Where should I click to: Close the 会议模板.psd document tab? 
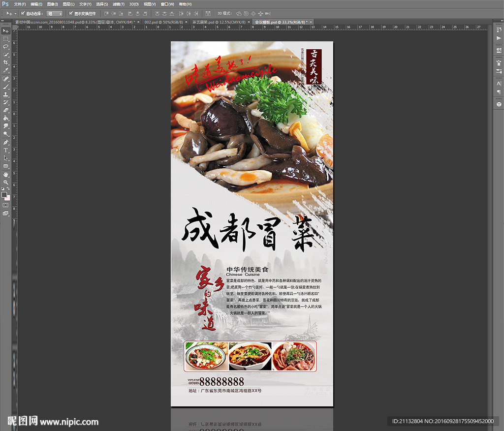point(311,22)
